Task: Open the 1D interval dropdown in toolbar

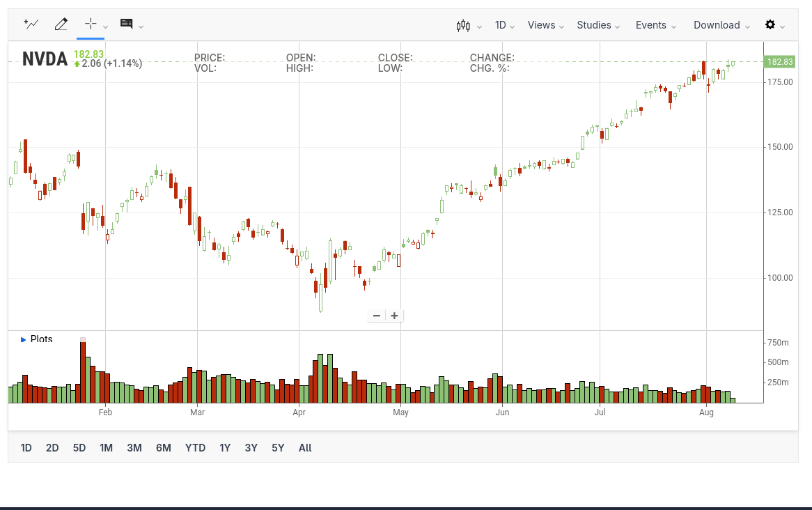Action: point(505,25)
